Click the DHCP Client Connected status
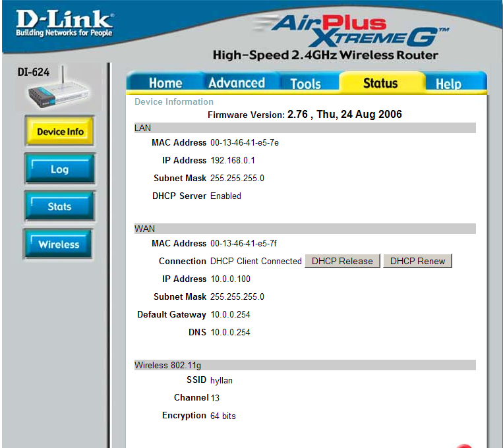Screen dimensions: 503x448 click(x=256, y=261)
